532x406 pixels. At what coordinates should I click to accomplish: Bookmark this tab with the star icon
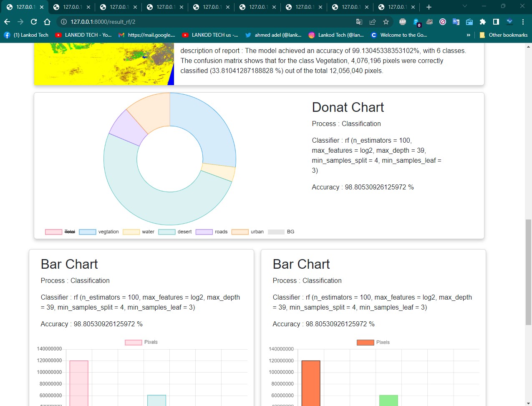click(x=386, y=22)
